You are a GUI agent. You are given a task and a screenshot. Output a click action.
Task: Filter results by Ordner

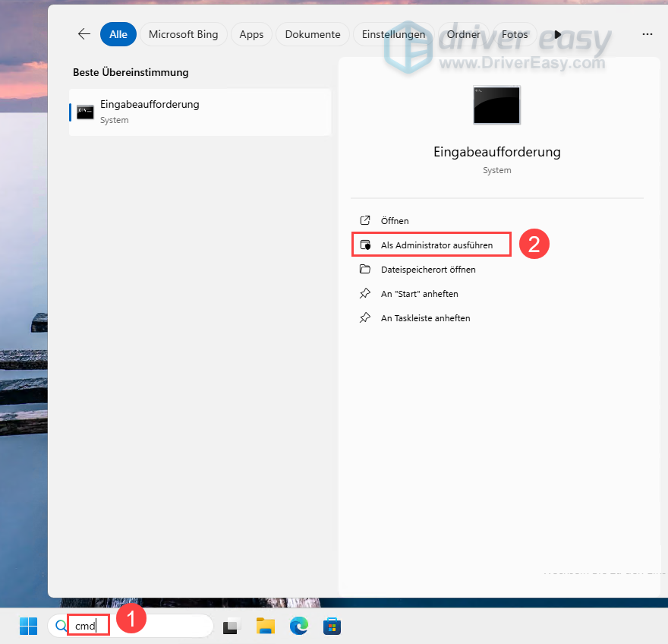pos(464,34)
